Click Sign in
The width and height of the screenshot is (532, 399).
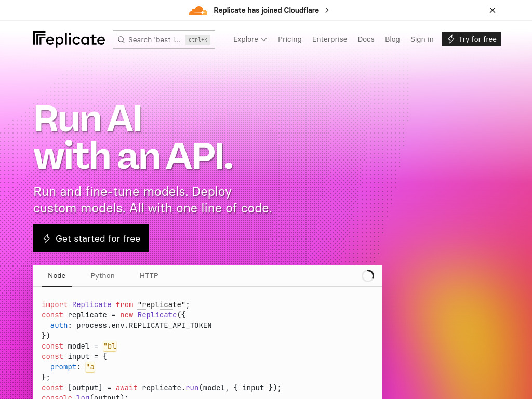coord(422,39)
